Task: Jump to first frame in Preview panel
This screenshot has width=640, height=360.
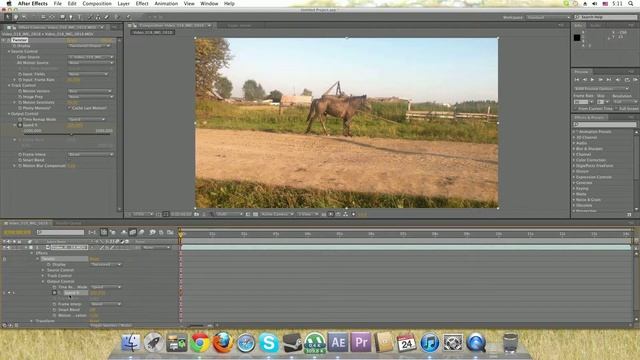Action: tap(577, 80)
